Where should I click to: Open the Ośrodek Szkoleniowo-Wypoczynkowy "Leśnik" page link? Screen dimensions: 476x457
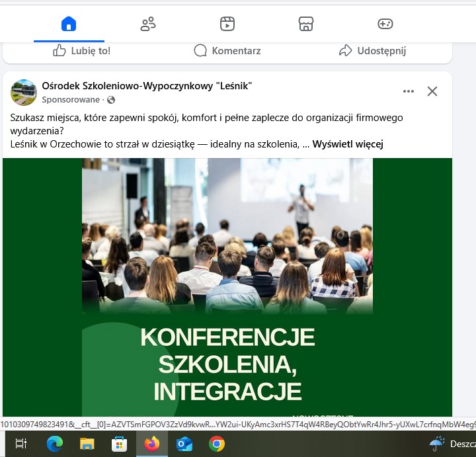point(147,86)
